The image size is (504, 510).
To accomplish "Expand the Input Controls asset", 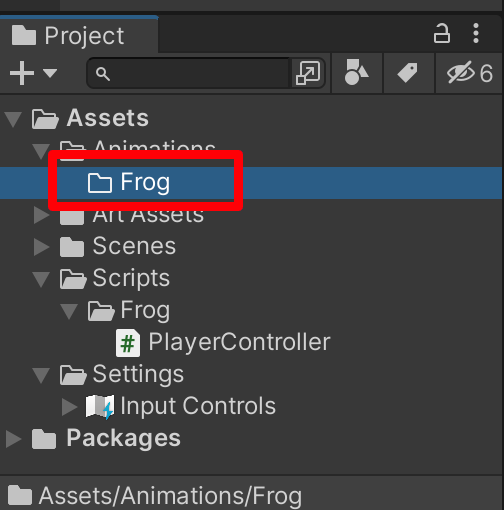I will pos(69,407).
